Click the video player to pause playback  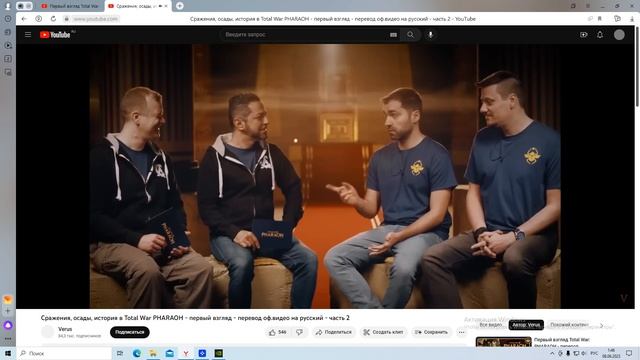325,176
